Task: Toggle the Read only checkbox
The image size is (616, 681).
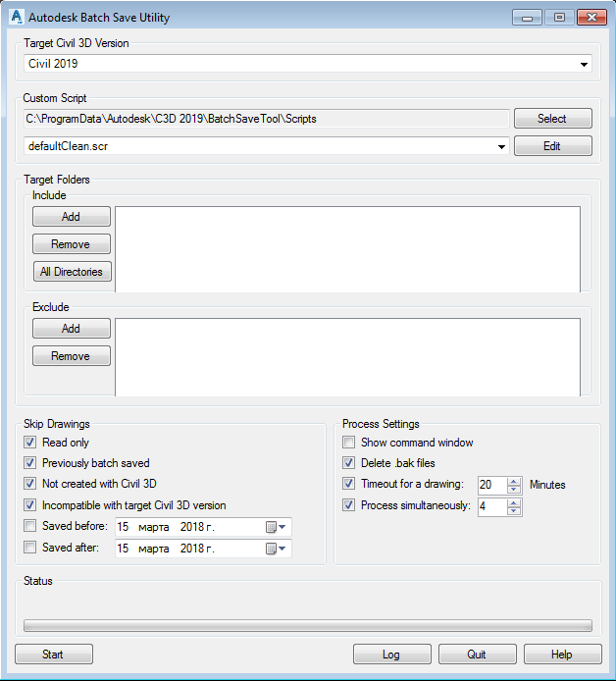Action: pos(30,443)
